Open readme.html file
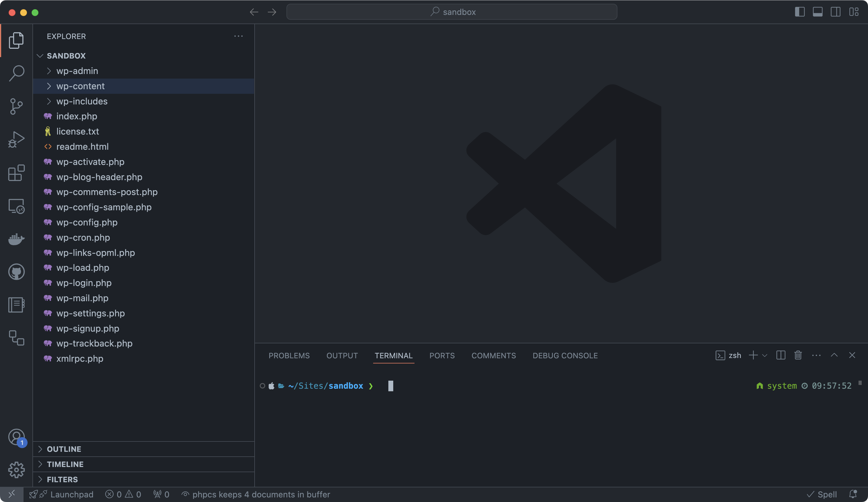This screenshot has height=502, width=868. [x=144, y=147]
